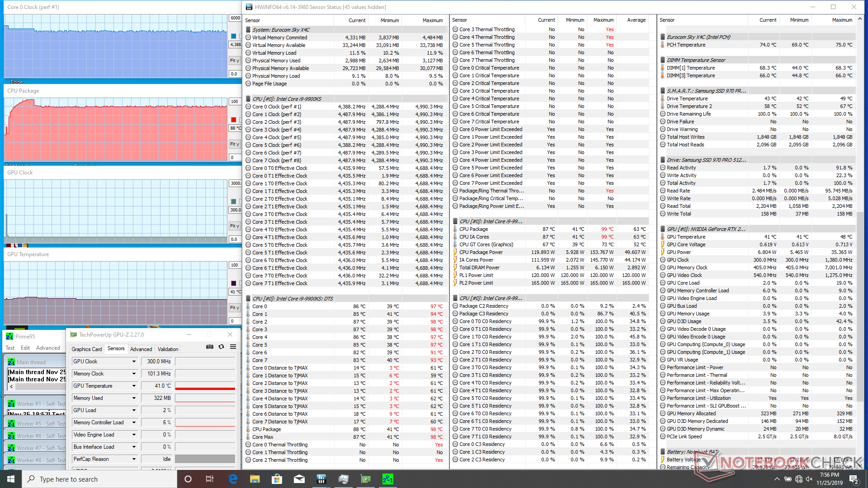The width and height of the screenshot is (868, 488).
Task: Open the Memory Clock sensor dropdown
Action: coord(134,374)
